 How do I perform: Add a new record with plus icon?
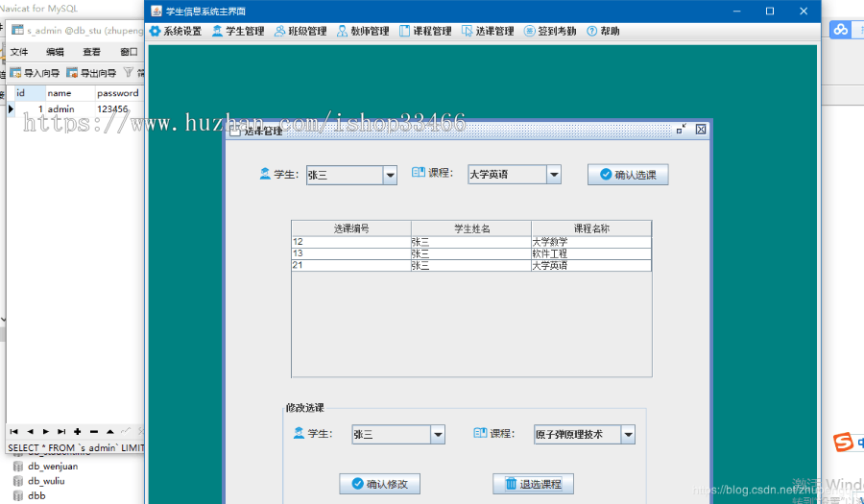78,431
